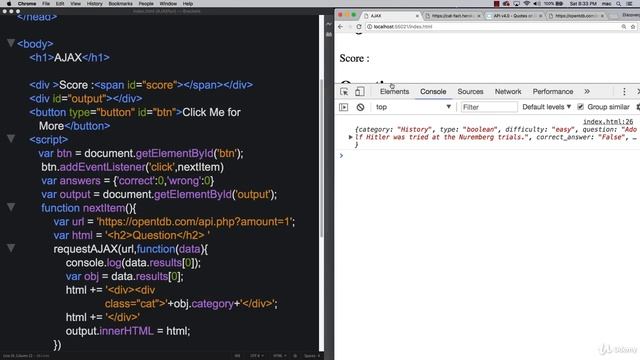Click the code line 'var btn'
The height and width of the screenshot is (360, 640).
click(141, 153)
